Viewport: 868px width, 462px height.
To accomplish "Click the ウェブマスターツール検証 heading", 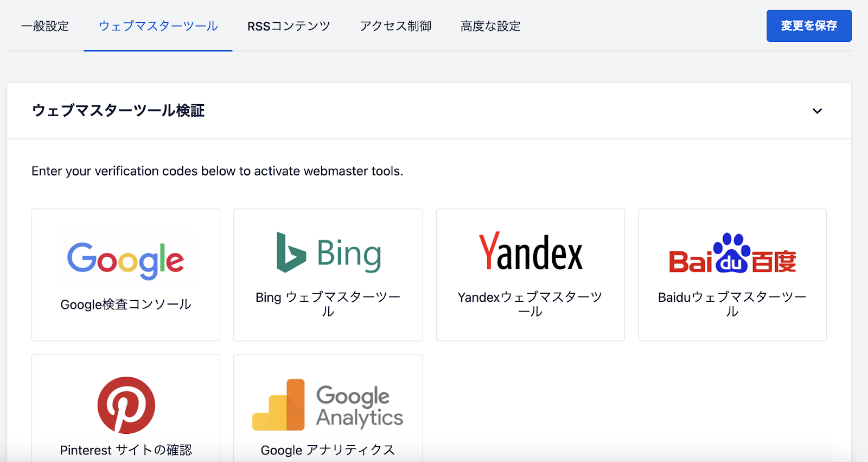I will coord(118,111).
